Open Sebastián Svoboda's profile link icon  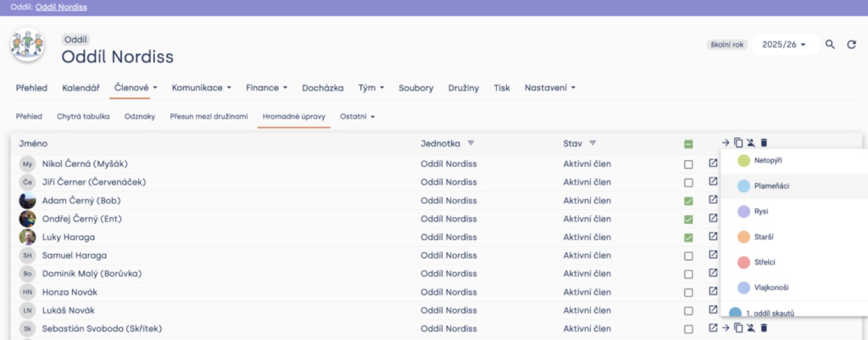point(713,328)
